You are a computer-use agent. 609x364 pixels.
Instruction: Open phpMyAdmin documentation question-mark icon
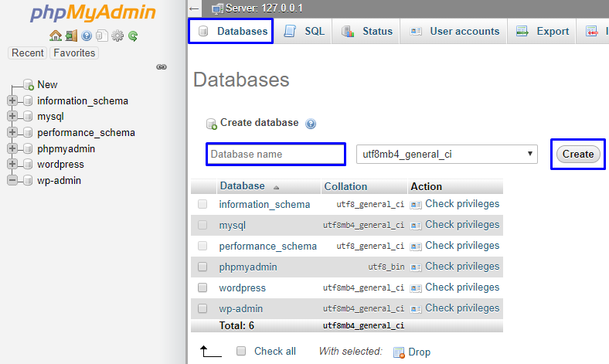coord(87,36)
